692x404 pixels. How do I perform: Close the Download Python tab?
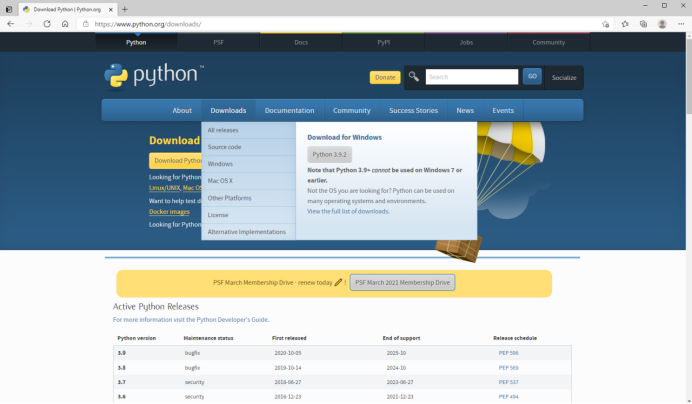coord(111,9)
